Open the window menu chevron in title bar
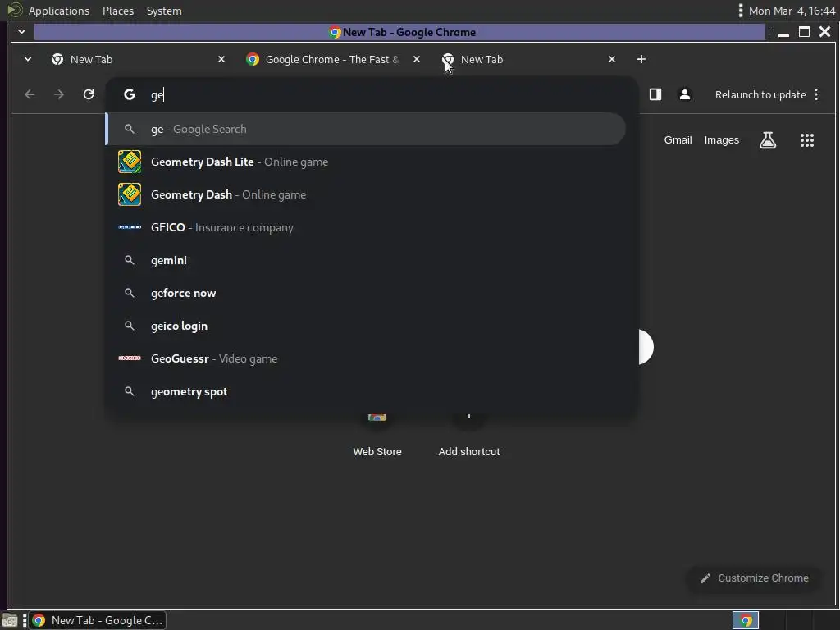 [22, 32]
